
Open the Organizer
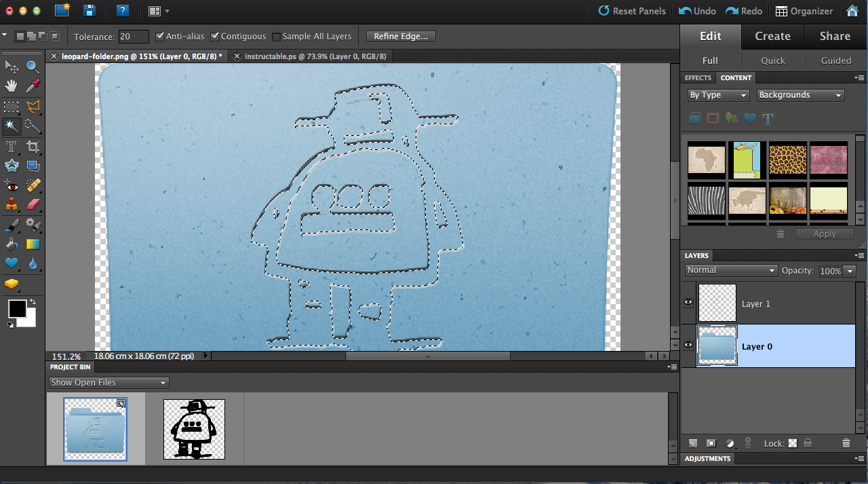(x=804, y=11)
